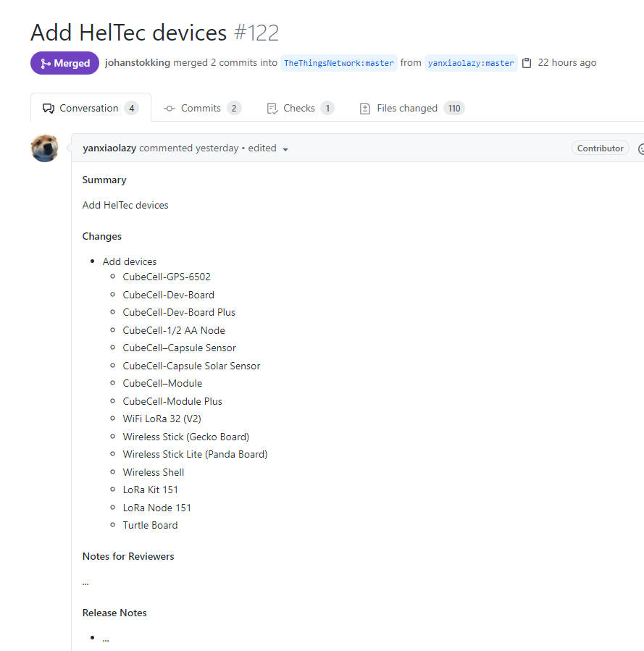Screen dimensions: 644x651
Task: Click the Commits tab commit icon
Action: 169,109
